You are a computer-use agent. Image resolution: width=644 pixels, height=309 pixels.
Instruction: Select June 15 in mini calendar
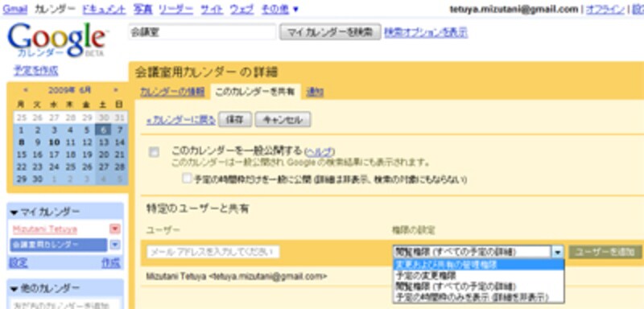(22, 154)
